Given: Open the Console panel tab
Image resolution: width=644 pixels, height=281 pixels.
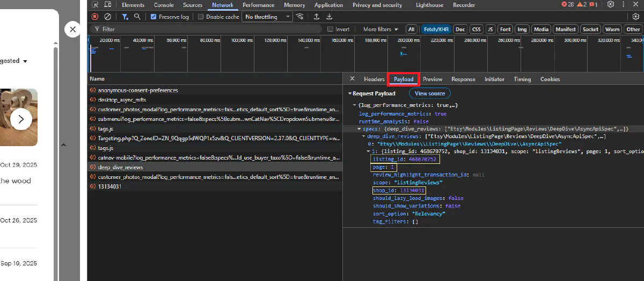Looking at the screenshot, I should click(164, 5).
